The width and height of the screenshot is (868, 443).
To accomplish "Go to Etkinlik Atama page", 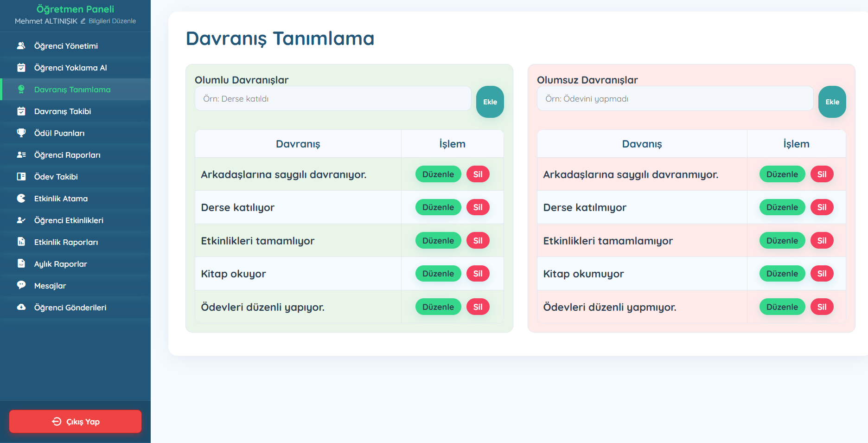I will tap(61, 199).
